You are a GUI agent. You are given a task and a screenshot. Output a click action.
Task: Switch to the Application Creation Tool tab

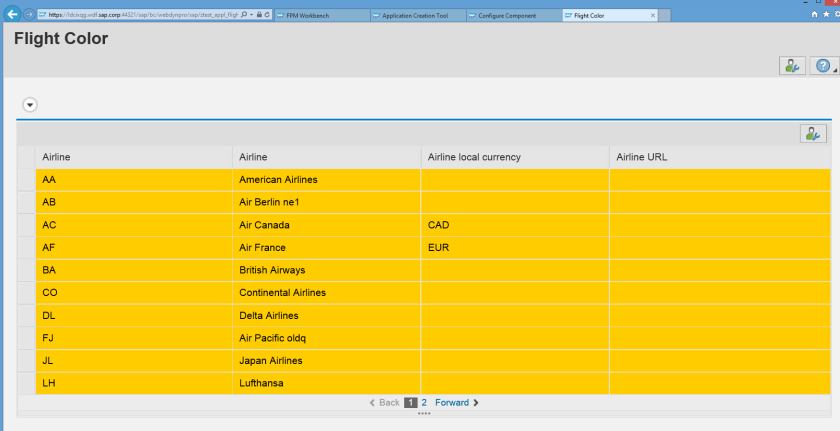[x=418, y=16]
